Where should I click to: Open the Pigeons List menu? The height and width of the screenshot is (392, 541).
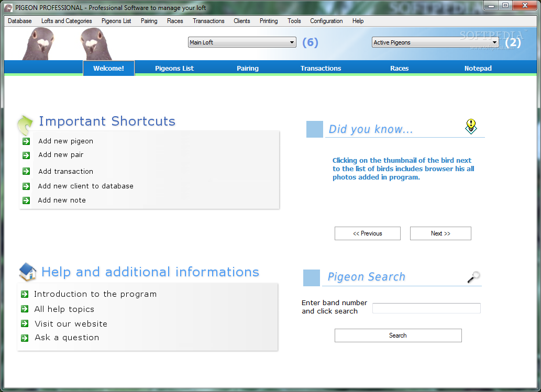[x=116, y=21]
